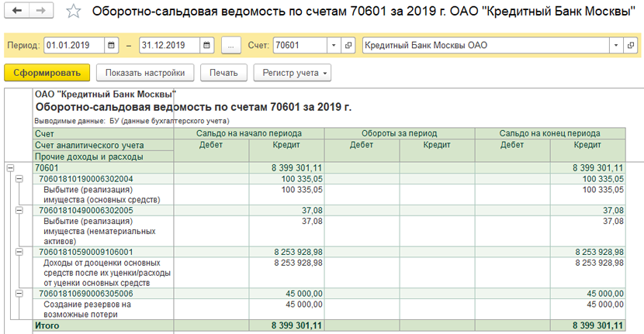Screen dimensions: 644x334
Task: Add report to favorites with star icon
Action: tap(73, 12)
